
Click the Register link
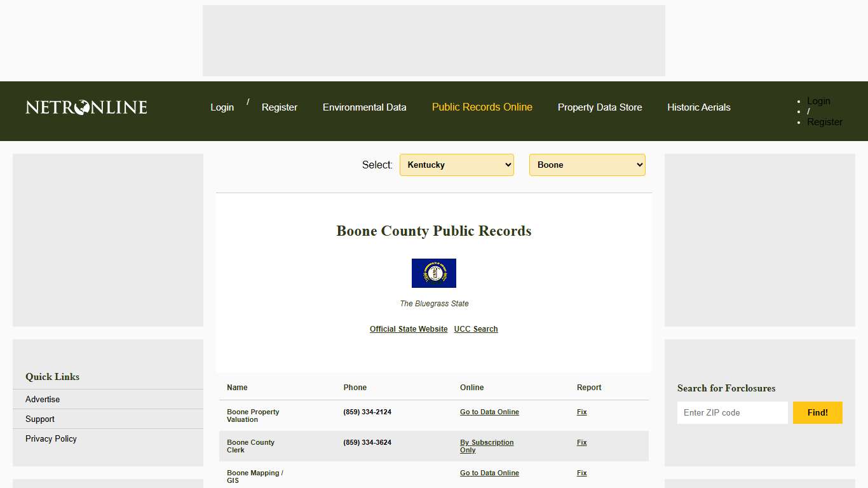click(279, 107)
